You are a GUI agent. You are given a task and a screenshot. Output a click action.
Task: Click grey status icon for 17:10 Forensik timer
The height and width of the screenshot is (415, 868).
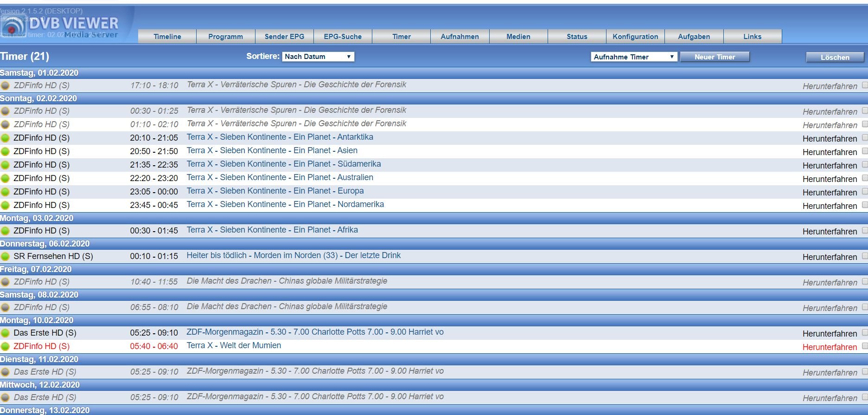click(x=6, y=85)
